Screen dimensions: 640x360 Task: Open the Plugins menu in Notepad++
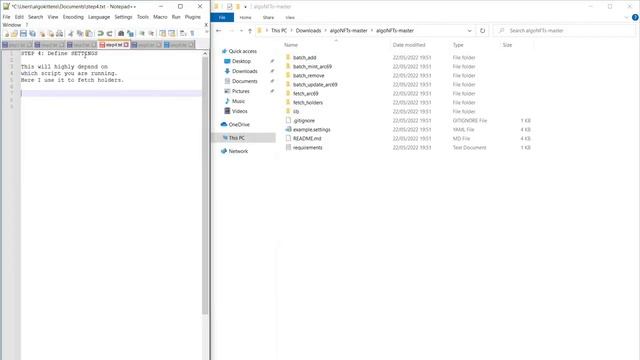[x=193, y=17]
